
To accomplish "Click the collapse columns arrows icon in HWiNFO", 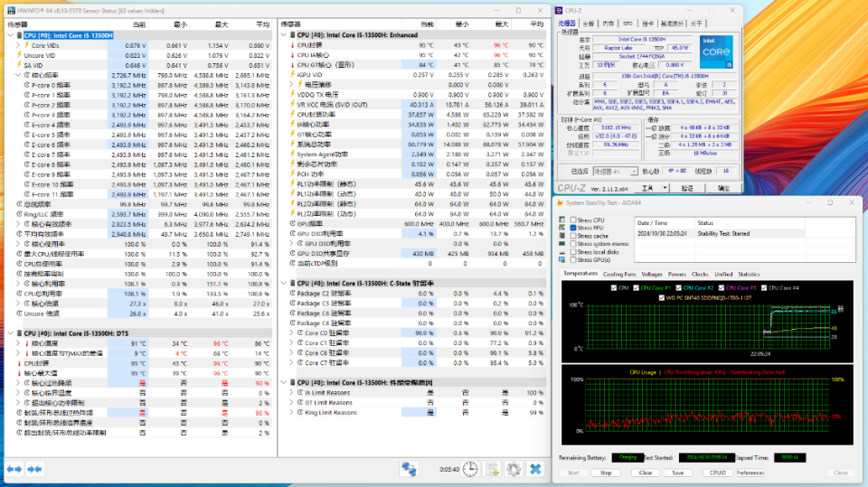I will click(34, 469).
